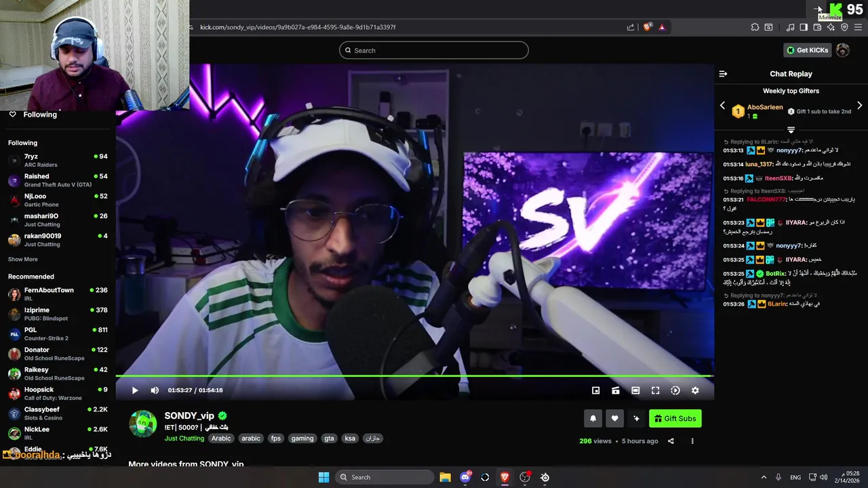Seek on the green video progress bar
Viewport: 868px width, 488px height.
(414, 375)
